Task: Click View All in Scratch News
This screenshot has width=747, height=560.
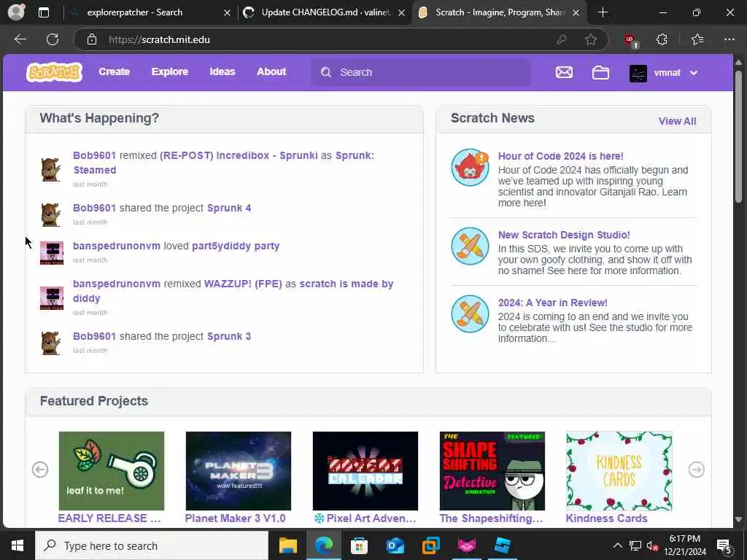Action: click(x=678, y=122)
